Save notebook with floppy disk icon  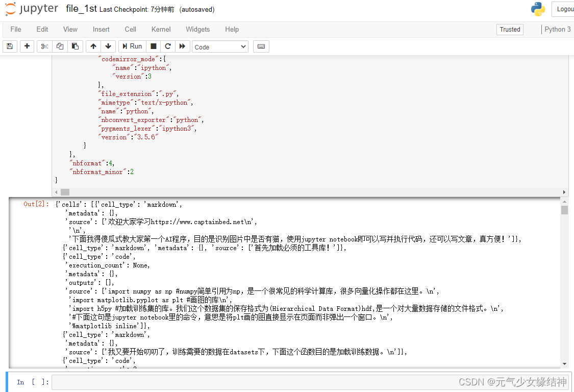(x=10, y=46)
